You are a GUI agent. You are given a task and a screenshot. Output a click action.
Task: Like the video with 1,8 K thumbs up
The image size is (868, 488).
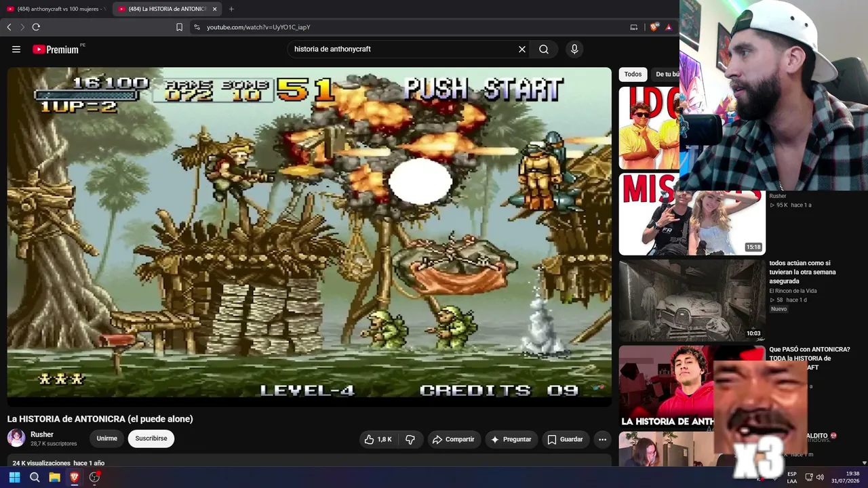pyautogui.click(x=378, y=439)
